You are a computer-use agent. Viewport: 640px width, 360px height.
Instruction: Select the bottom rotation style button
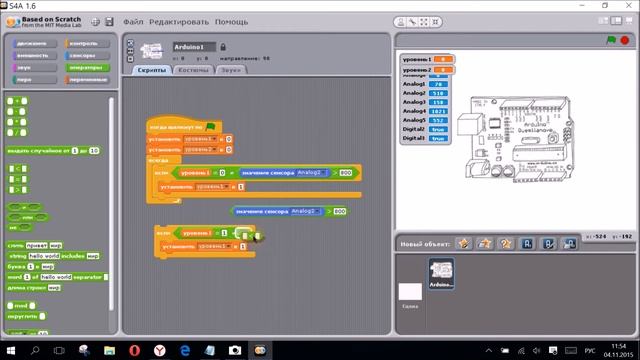(131, 59)
